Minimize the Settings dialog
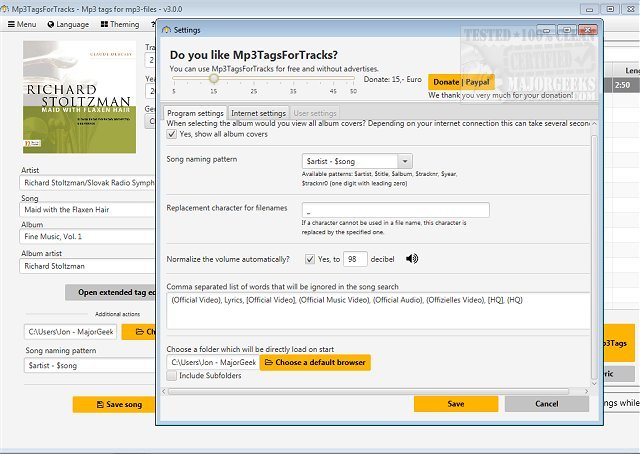 click(546, 30)
